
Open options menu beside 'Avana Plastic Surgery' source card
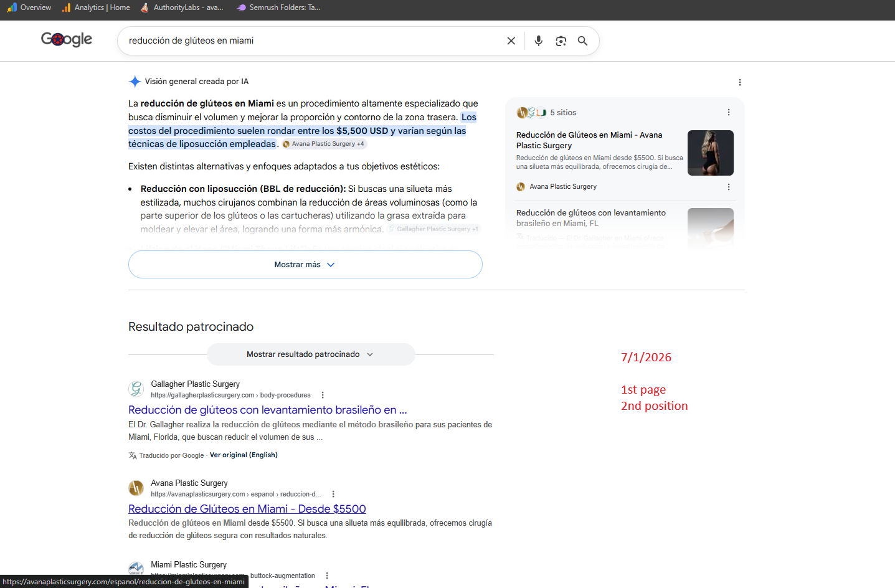click(728, 187)
